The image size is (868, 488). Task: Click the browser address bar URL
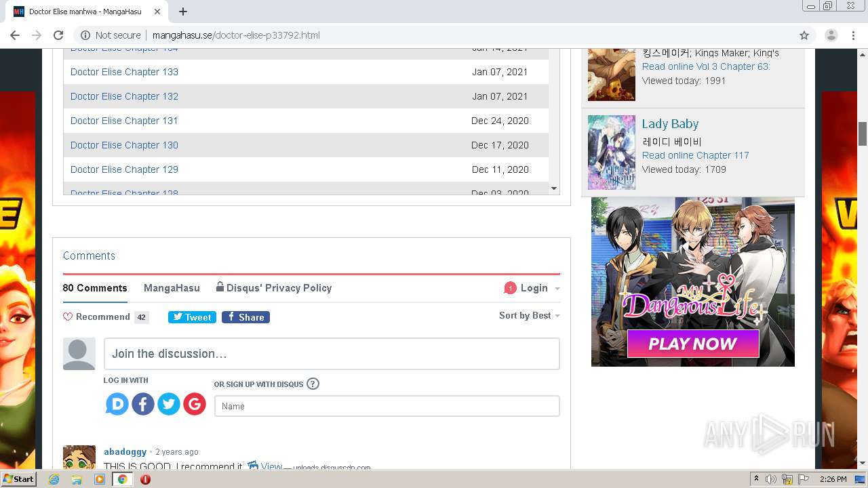pyautogui.click(x=236, y=35)
